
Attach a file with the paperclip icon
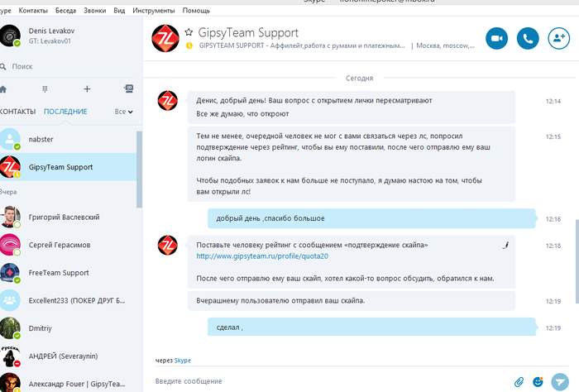coord(519,382)
